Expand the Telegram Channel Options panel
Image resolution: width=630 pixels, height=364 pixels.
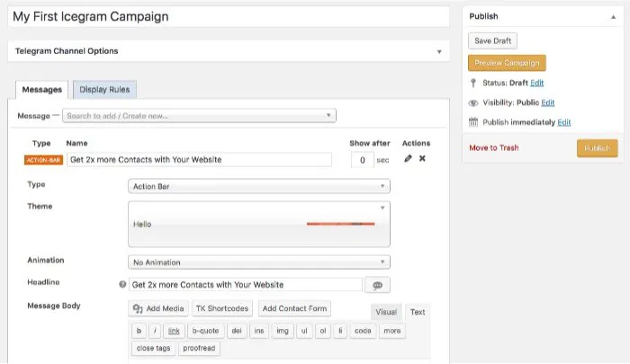coord(439,51)
